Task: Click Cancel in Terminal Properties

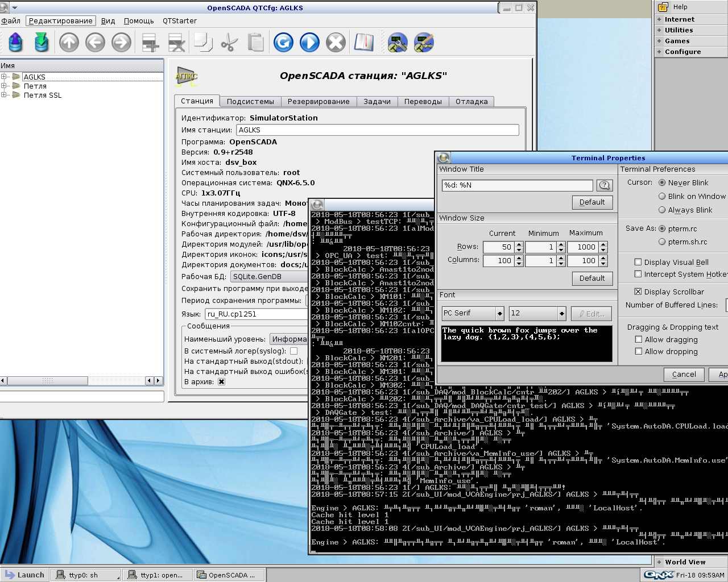Action: pos(684,375)
